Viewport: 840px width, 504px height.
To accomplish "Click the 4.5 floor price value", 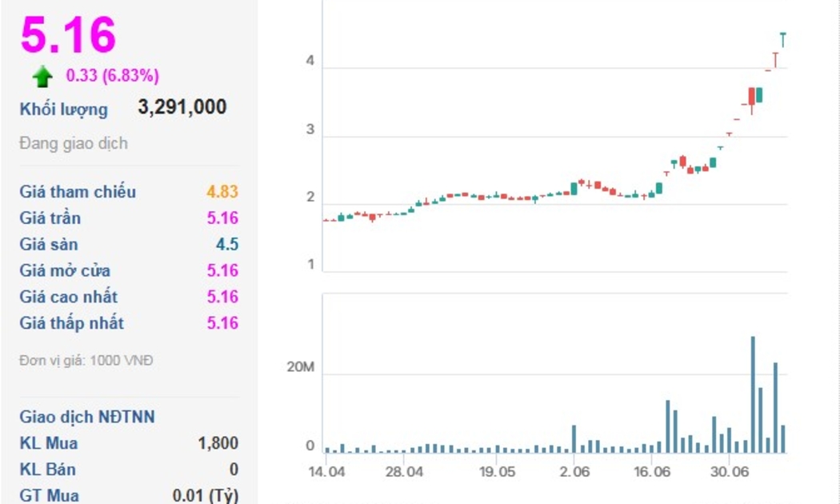I will pyautogui.click(x=226, y=245).
